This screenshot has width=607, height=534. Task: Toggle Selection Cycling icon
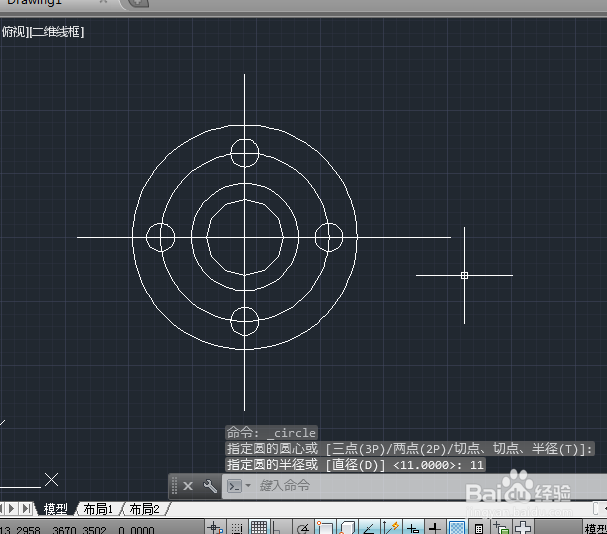(501, 528)
